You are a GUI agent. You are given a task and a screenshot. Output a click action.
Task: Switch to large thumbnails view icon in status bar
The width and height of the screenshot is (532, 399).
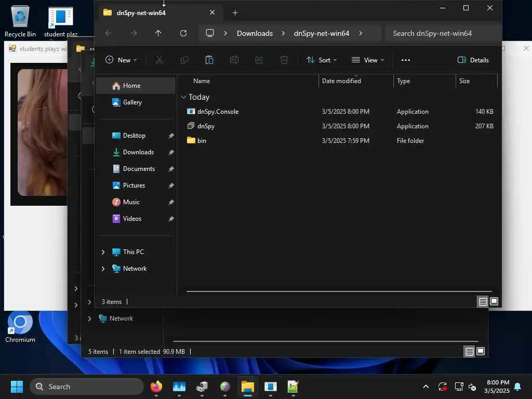click(x=494, y=301)
